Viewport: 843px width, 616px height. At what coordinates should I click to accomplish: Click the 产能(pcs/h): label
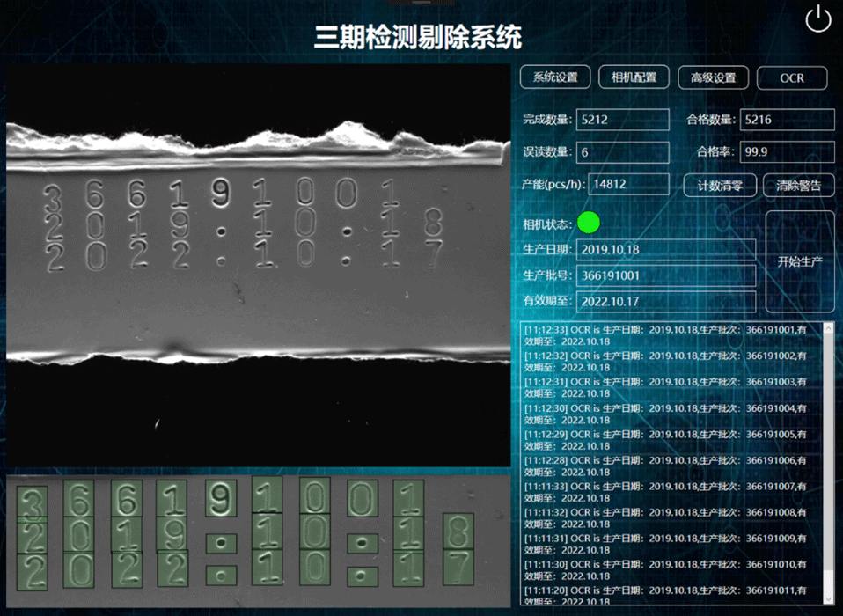click(x=553, y=185)
